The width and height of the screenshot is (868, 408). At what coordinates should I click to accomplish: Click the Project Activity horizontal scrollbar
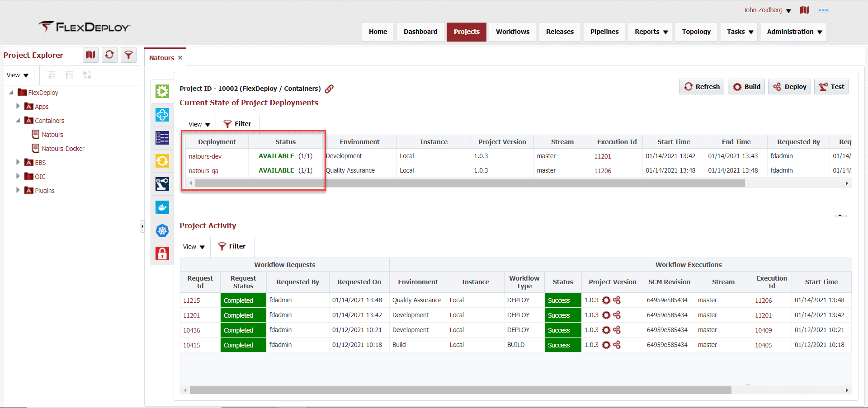[461, 390]
